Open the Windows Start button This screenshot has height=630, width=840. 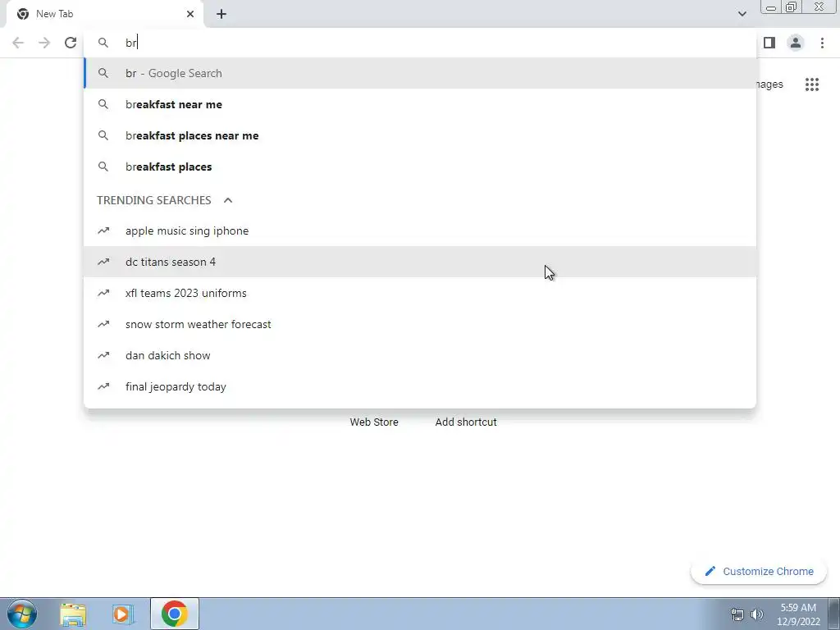[x=22, y=614]
